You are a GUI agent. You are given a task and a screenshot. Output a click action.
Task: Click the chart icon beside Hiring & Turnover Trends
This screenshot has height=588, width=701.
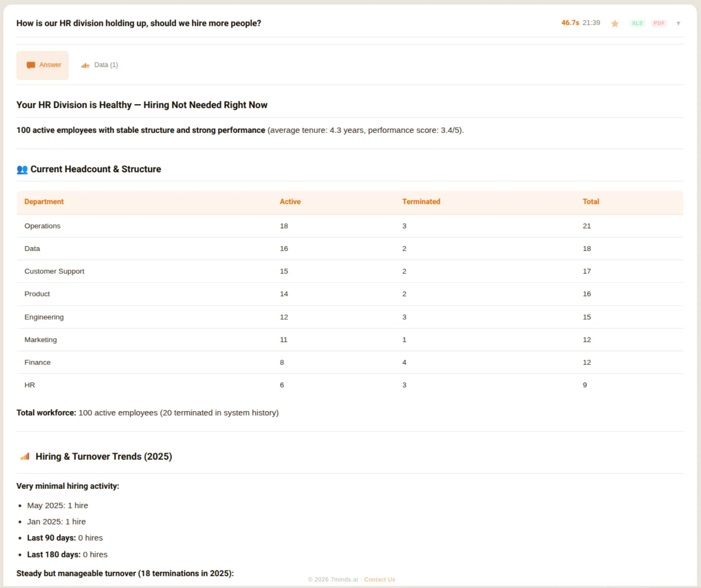point(25,456)
